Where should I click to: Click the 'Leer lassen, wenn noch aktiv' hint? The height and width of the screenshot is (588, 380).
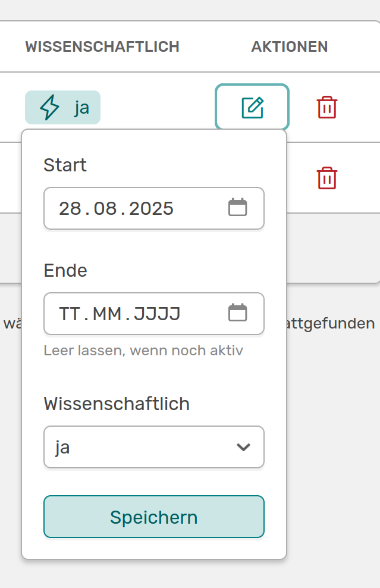click(x=143, y=350)
